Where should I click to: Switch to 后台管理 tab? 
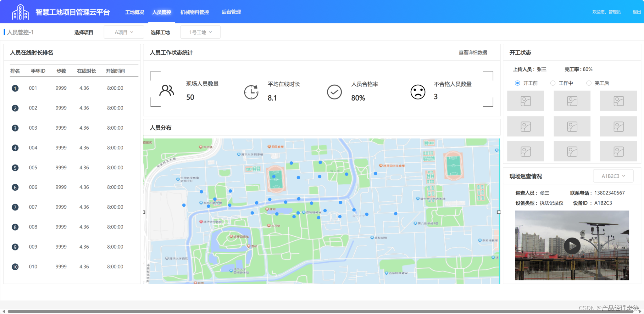tap(231, 12)
